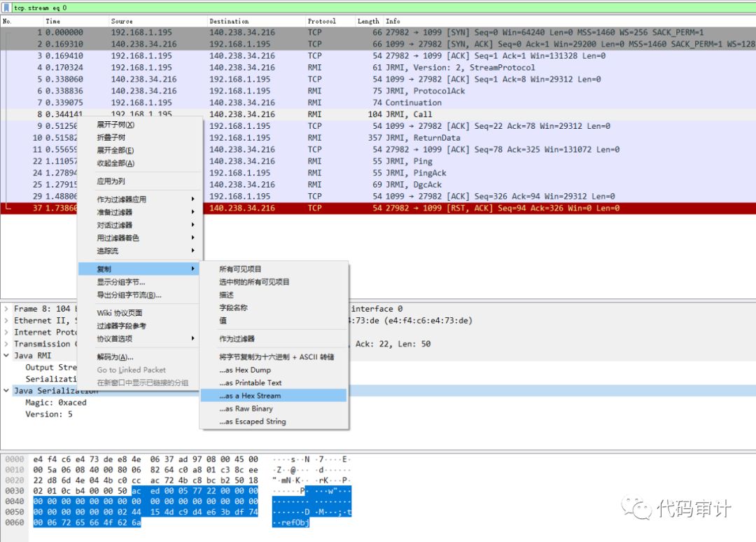Sort by the Time column header

(x=53, y=21)
